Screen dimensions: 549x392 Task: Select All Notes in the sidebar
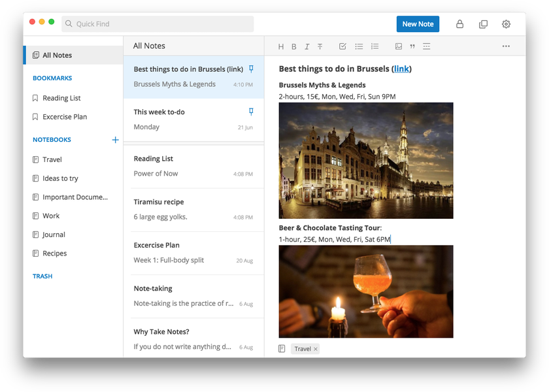click(73, 56)
